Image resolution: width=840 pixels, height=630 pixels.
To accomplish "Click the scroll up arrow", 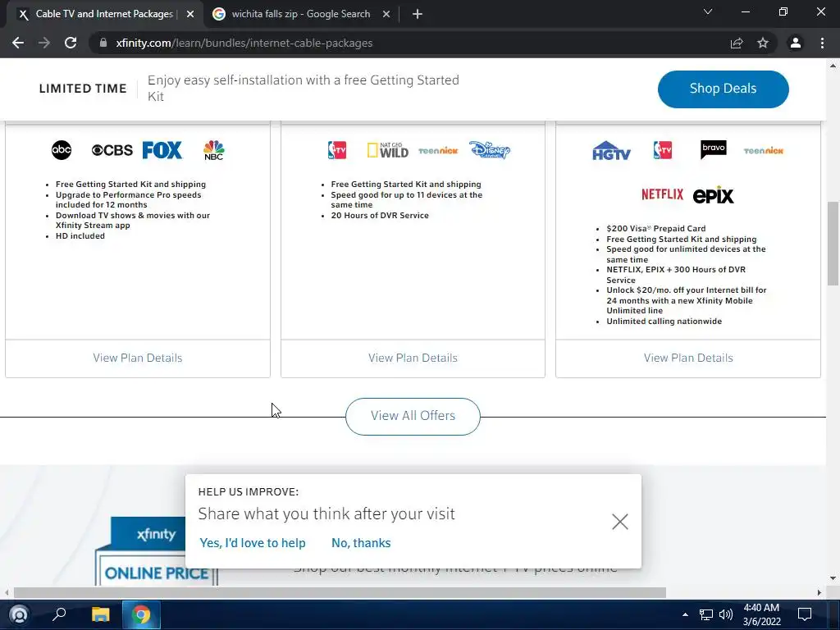I will [x=833, y=66].
